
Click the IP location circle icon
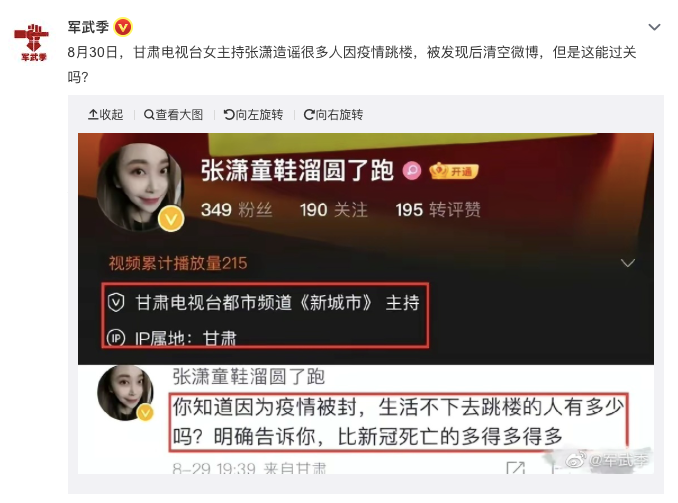(116, 338)
